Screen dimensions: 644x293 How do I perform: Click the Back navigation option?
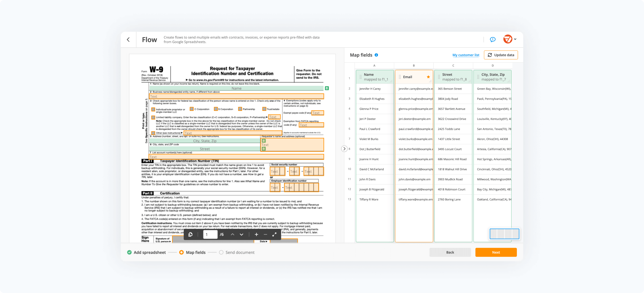[x=450, y=252]
